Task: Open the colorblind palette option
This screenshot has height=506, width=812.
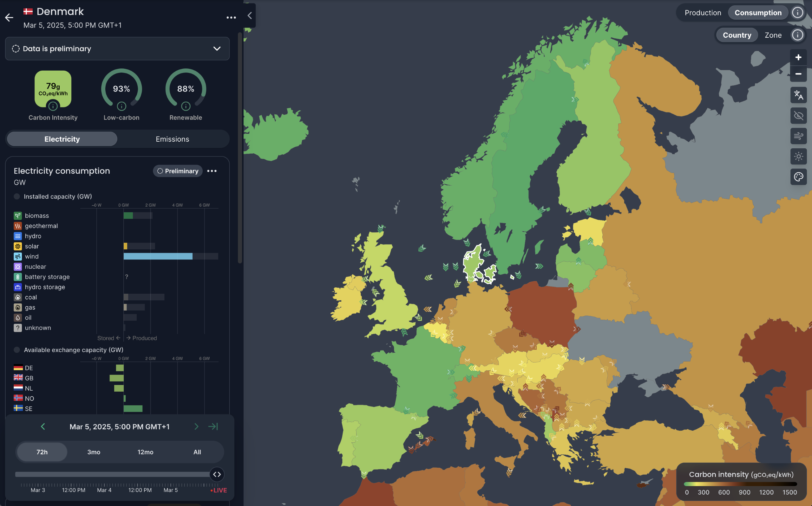Action: (x=799, y=177)
